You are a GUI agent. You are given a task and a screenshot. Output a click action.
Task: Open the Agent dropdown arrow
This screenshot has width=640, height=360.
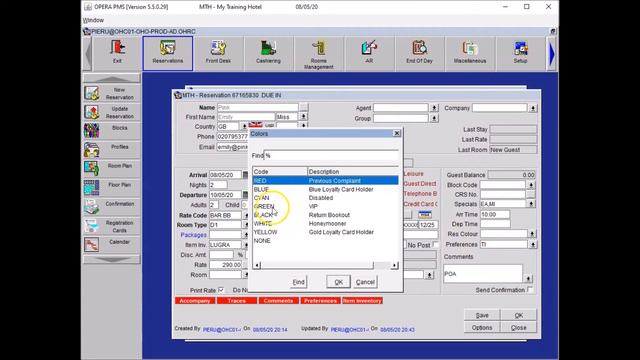434,108
